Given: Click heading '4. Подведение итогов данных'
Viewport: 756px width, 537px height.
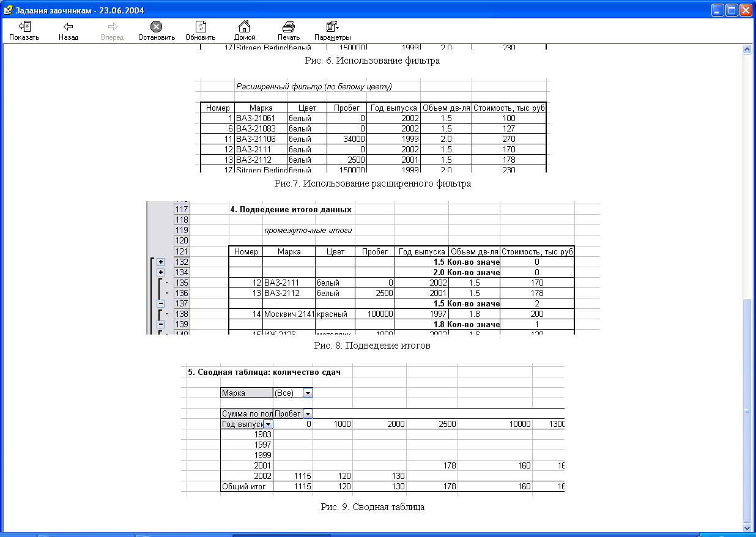Looking at the screenshot, I should coord(291,209).
